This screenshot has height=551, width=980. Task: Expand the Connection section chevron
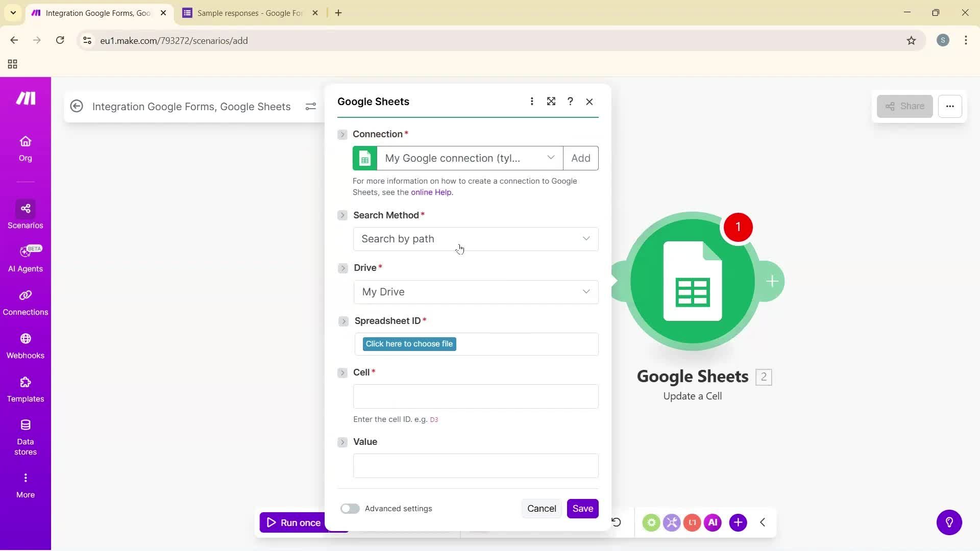click(342, 134)
